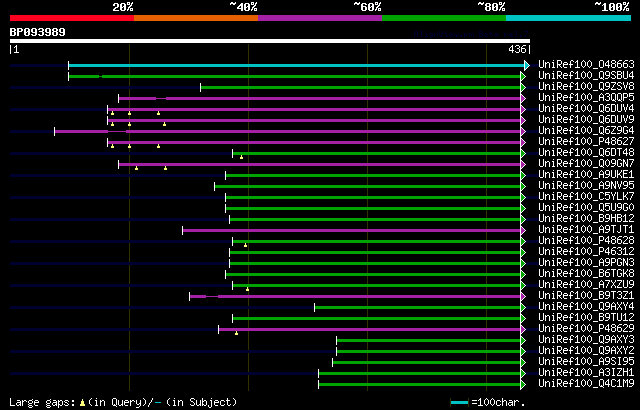Click the BP093989 query name
The height and width of the screenshot is (410, 640).
coord(38,32)
